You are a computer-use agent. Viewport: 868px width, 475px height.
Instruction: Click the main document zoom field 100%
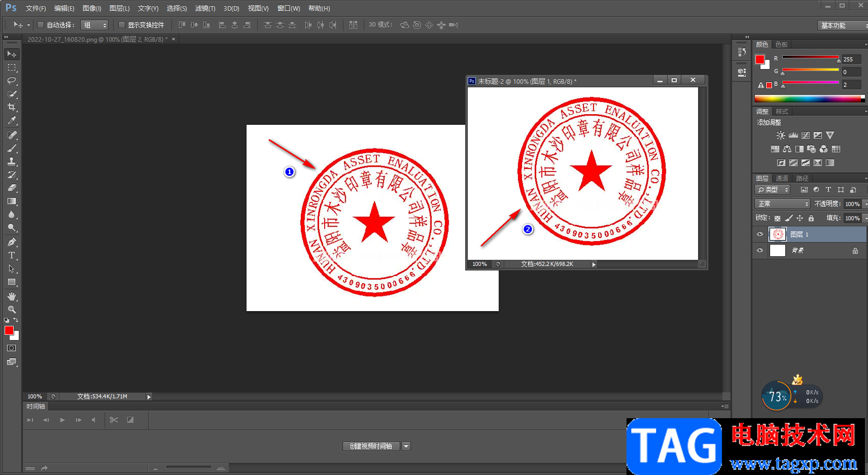34,397
